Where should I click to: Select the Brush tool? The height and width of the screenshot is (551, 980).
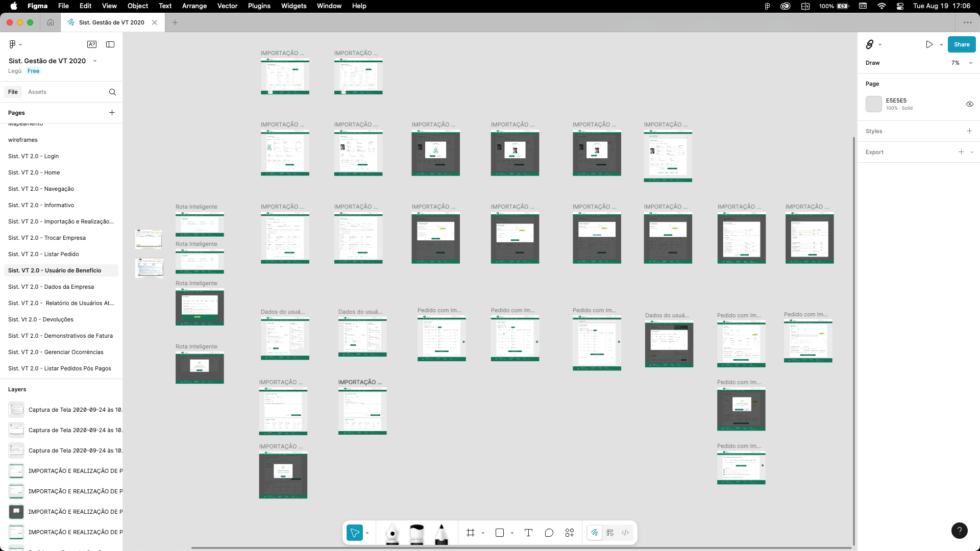416,534
